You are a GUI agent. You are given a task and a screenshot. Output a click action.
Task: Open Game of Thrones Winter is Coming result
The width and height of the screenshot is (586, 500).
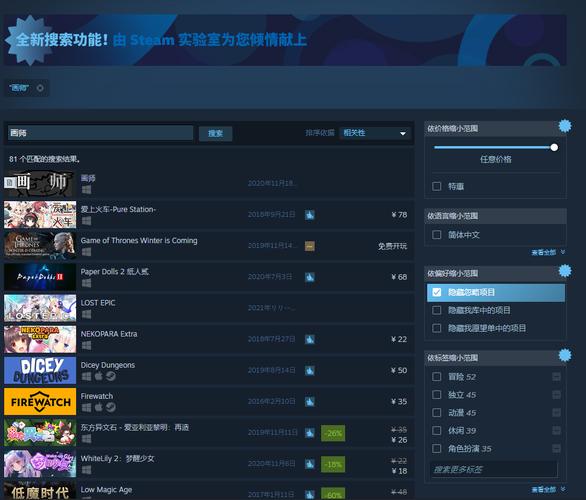209,246
